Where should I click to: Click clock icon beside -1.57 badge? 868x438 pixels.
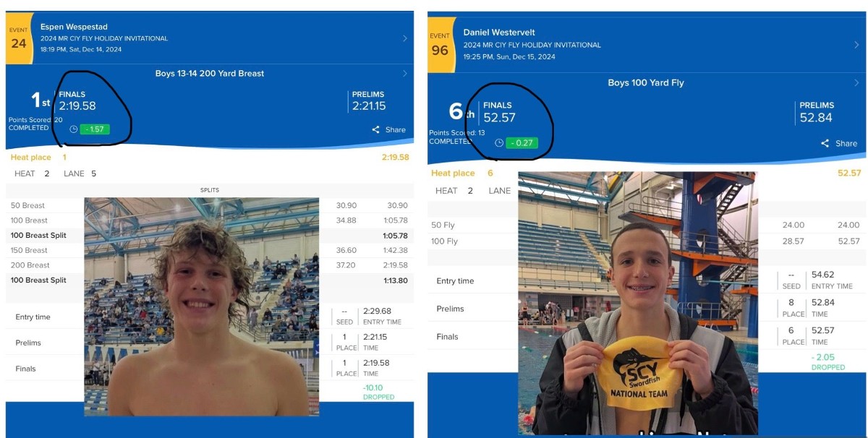click(74, 129)
